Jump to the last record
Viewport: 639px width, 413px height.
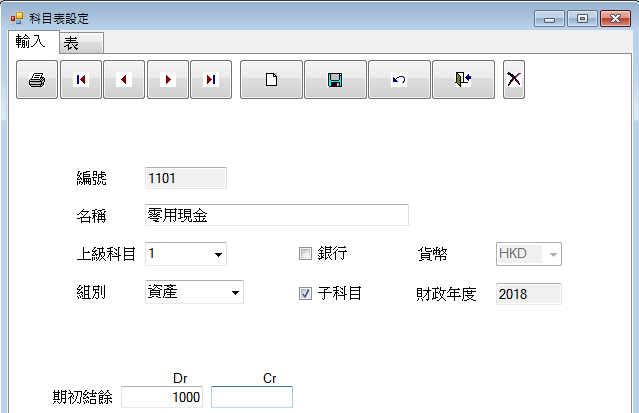click(x=211, y=80)
